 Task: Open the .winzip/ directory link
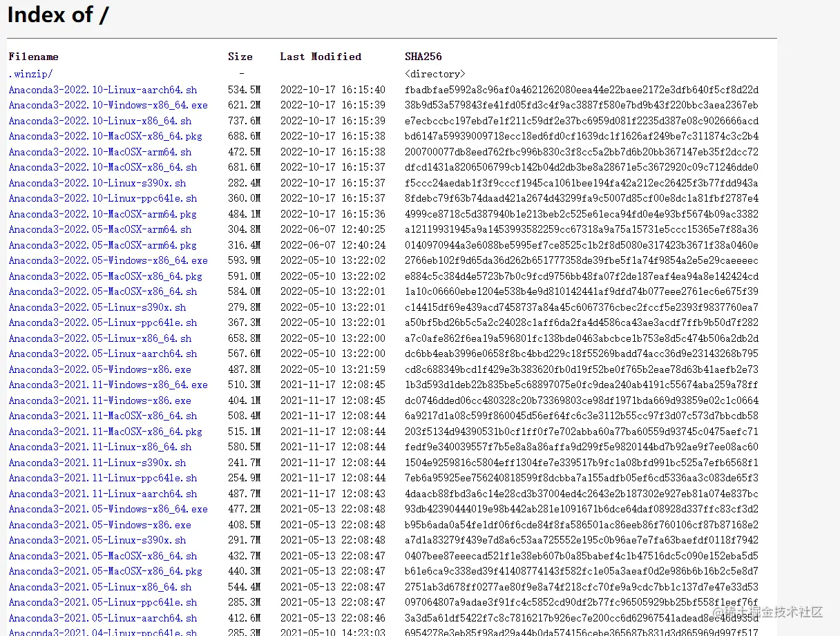tap(30, 74)
